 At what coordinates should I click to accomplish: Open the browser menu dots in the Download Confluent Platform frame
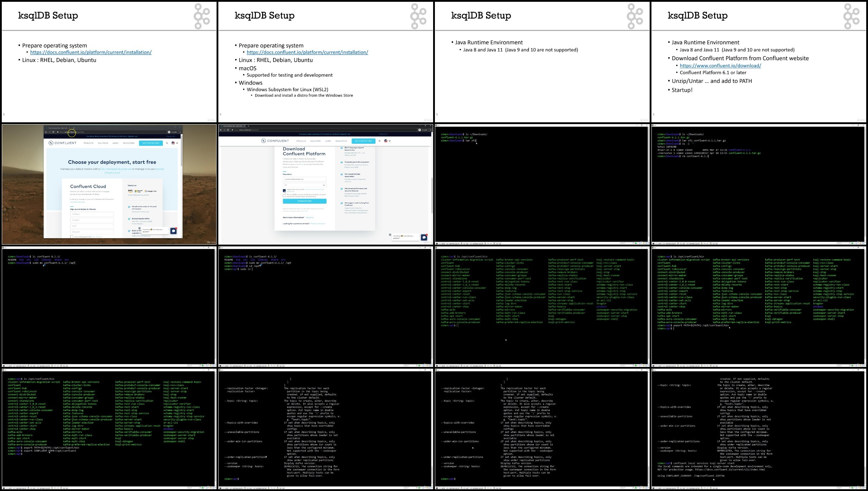[430, 130]
